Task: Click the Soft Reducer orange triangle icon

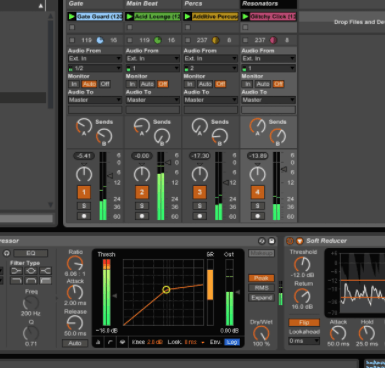Action: (299, 241)
